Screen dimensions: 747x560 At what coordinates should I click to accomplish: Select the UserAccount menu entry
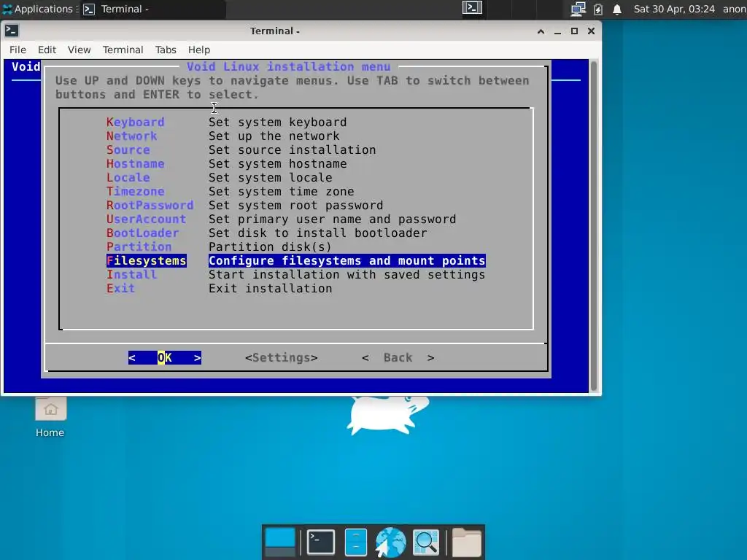[146, 219]
